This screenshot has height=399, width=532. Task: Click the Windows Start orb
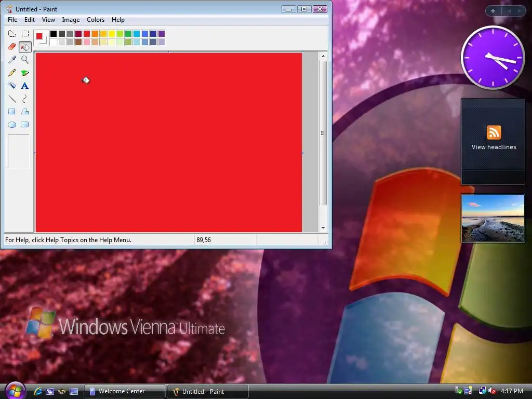15,390
